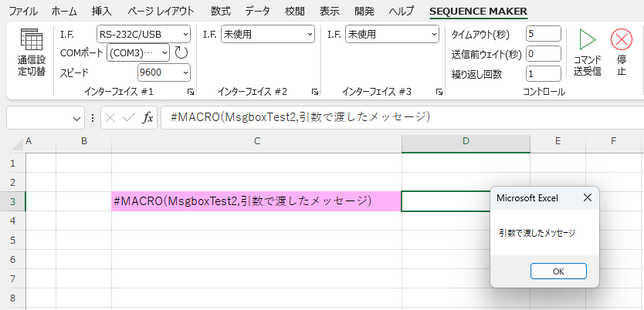Select column C header
The height and width of the screenshot is (310, 644).
[256, 141]
